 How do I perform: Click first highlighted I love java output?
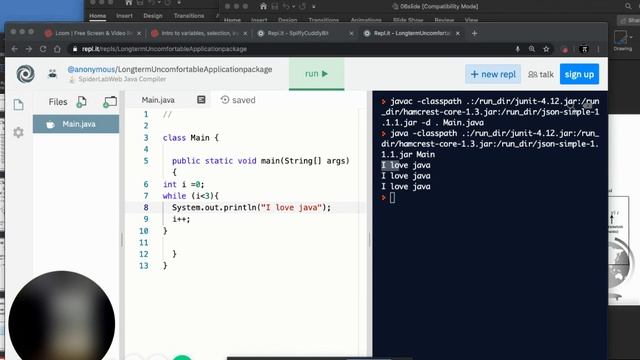pos(406,165)
